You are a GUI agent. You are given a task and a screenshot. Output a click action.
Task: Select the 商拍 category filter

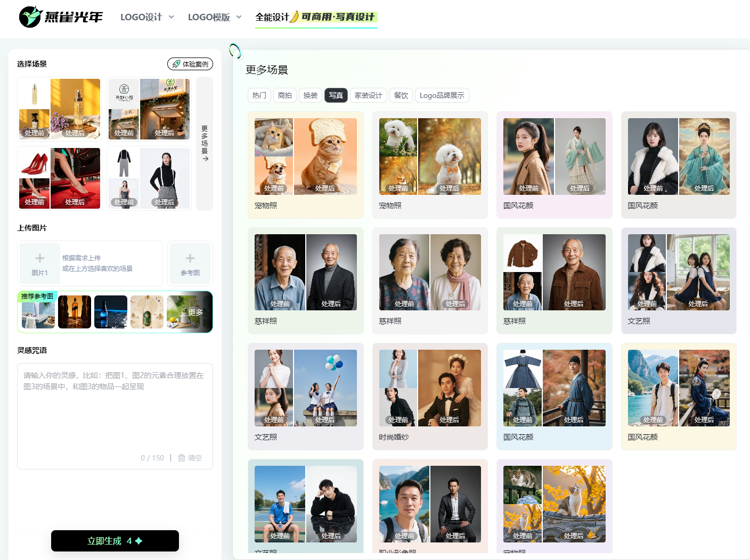[x=285, y=95]
